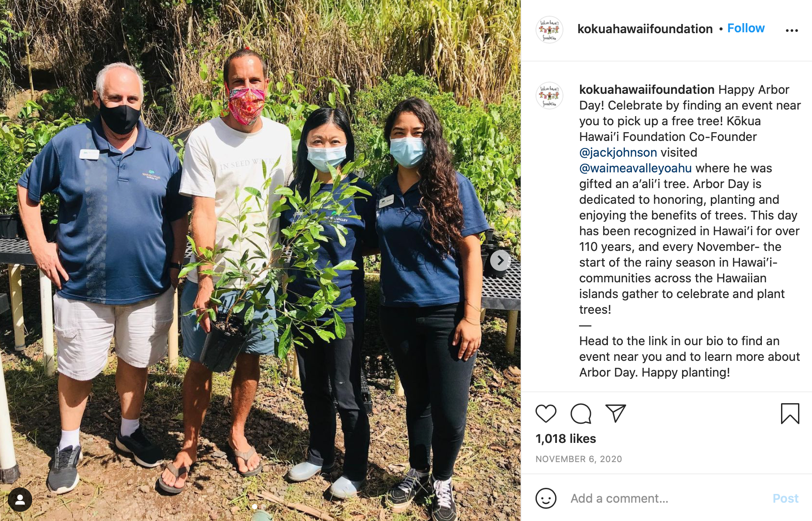
Task: Like the post with the heart icon
Action: click(x=546, y=413)
